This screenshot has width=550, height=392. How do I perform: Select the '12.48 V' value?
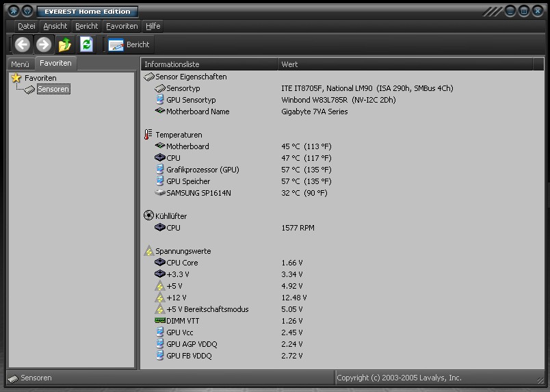[294, 298]
